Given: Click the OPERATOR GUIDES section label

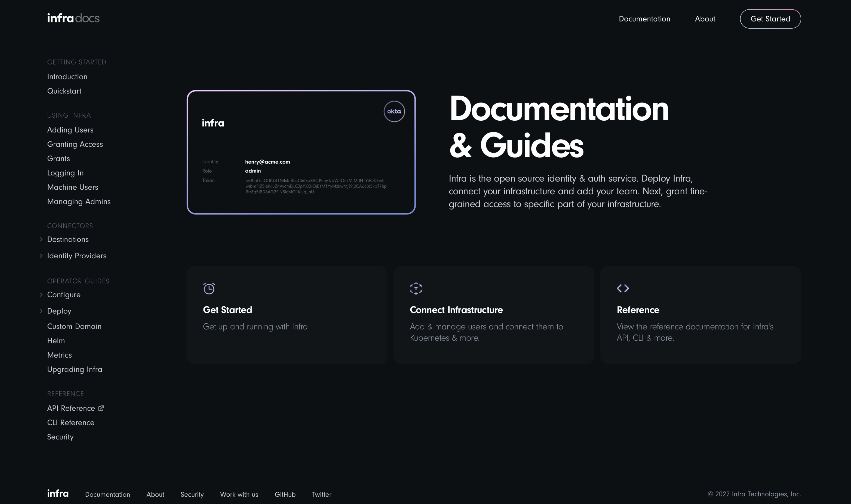Looking at the screenshot, I should pos(78,281).
